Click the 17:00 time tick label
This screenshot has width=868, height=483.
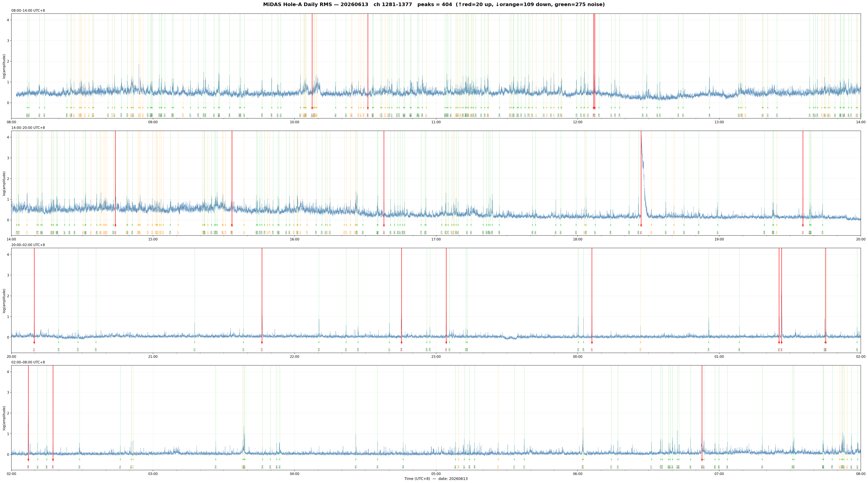click(x=436, y=239)
